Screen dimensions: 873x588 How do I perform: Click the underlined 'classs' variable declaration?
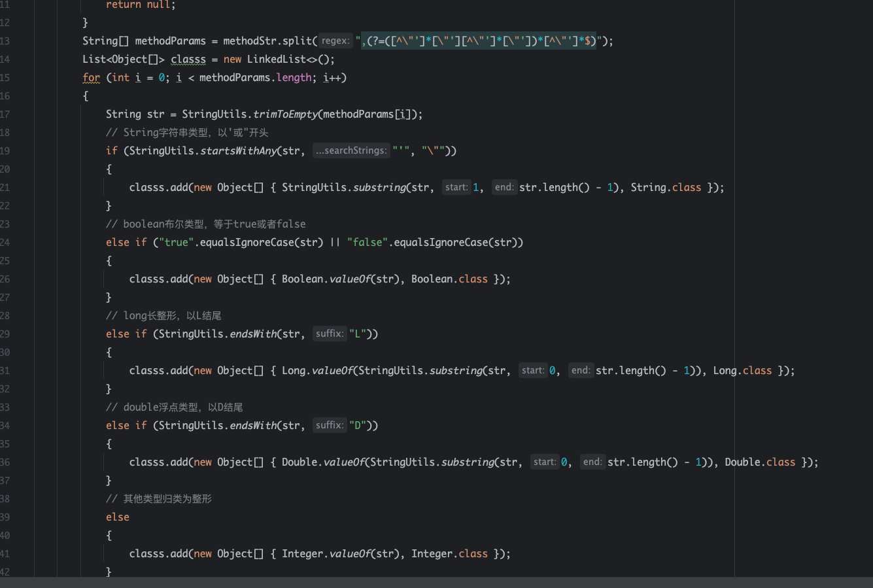point(188,59)
